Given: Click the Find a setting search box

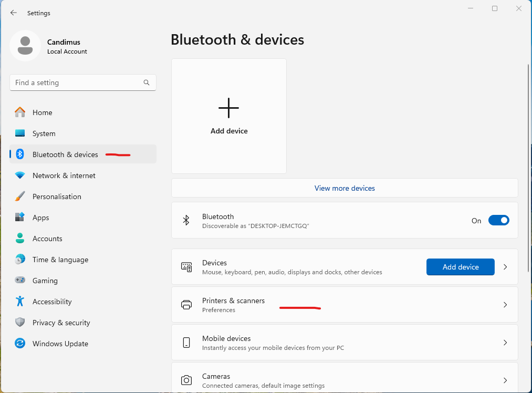Looking at the screenshot, I should 83,82.
